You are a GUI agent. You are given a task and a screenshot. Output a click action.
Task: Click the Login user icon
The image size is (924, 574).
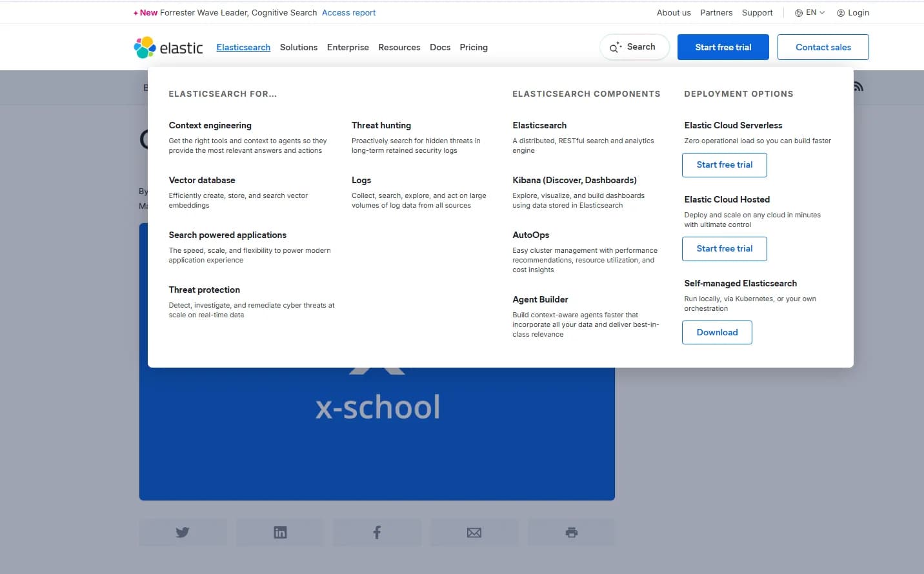pos(841,13)
